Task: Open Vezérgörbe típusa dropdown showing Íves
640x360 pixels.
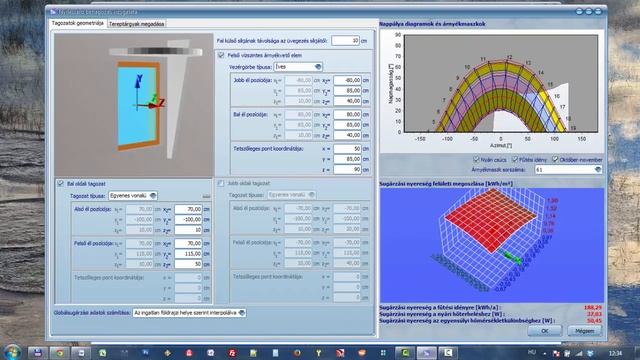Action: click(x=298, y=67)
